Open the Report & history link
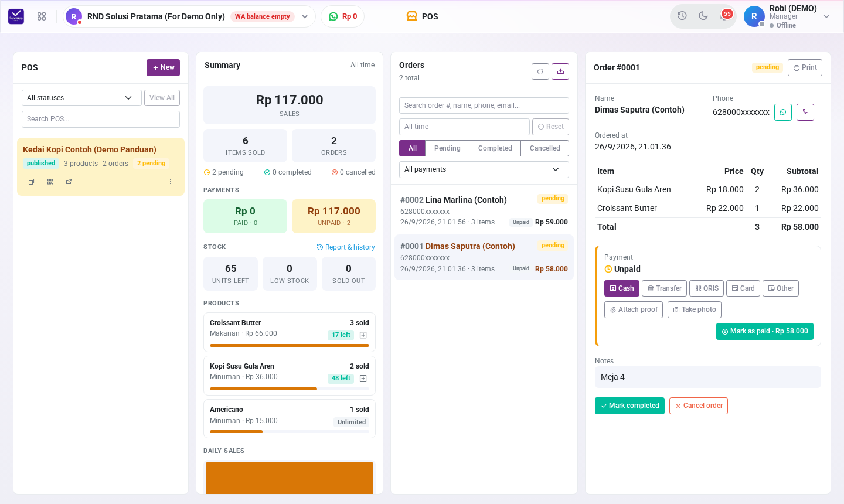The image size is (844, 504). point(346,247)
